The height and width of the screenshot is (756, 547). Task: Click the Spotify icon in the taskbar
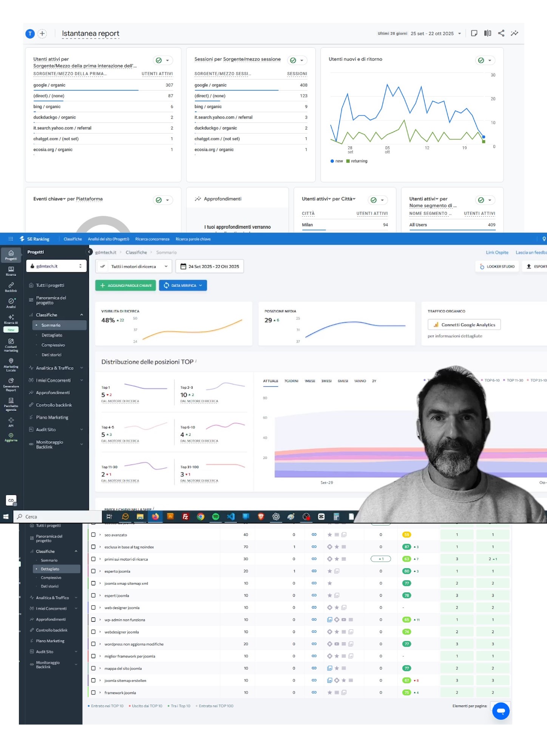pyautogui.click(x=216, y=517)
